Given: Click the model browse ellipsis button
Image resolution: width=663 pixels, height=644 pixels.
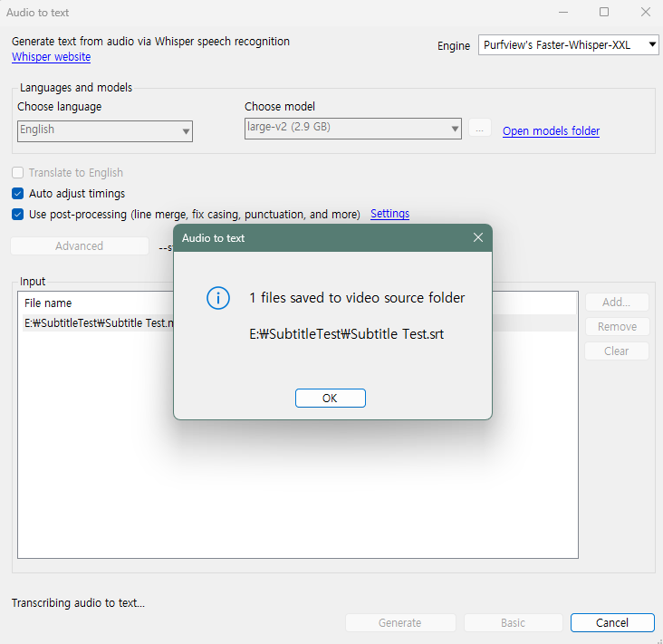Looking at the screenshot, I should pos(481,129).
